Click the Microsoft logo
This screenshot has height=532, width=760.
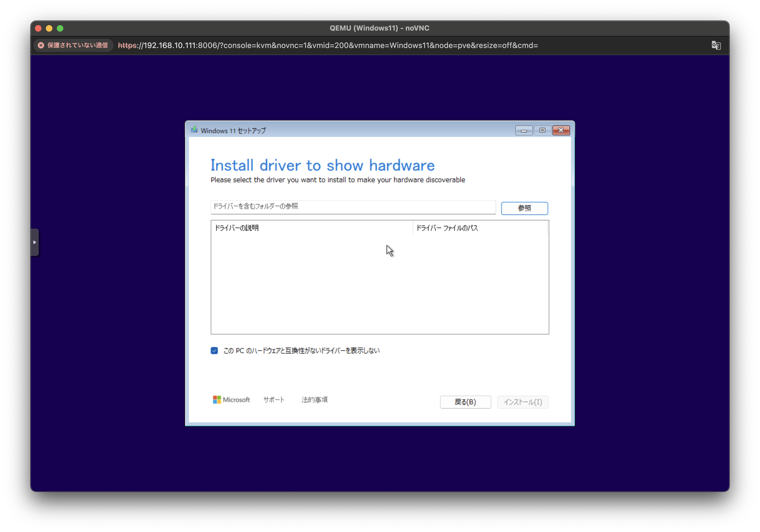pyautogui.click(x=231, y=400)
